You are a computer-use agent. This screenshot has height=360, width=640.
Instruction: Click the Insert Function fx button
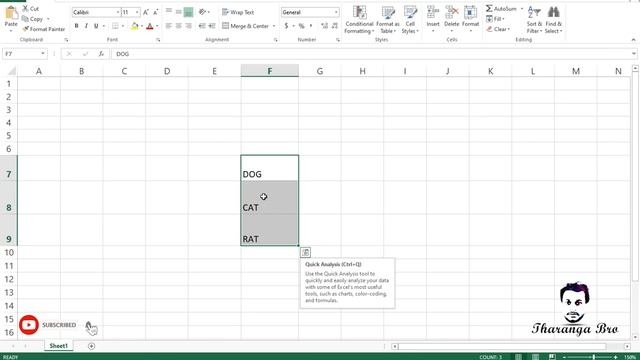click(101, 54)
